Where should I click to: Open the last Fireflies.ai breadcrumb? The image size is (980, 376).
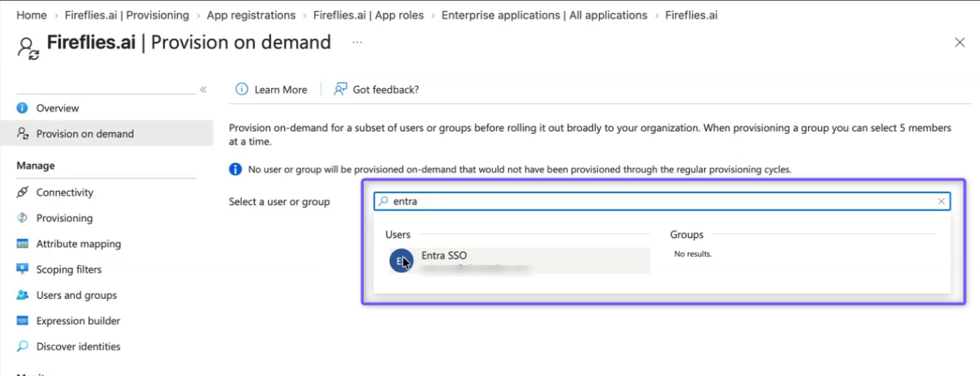coord(691,15)
